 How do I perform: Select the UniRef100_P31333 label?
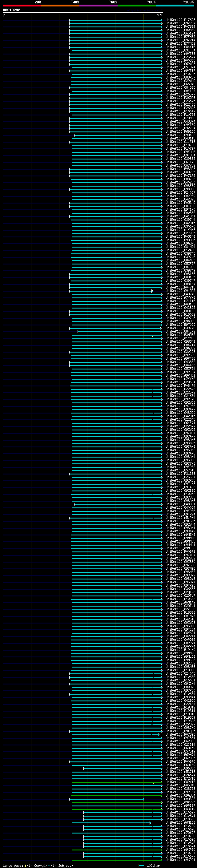point(180,474)
